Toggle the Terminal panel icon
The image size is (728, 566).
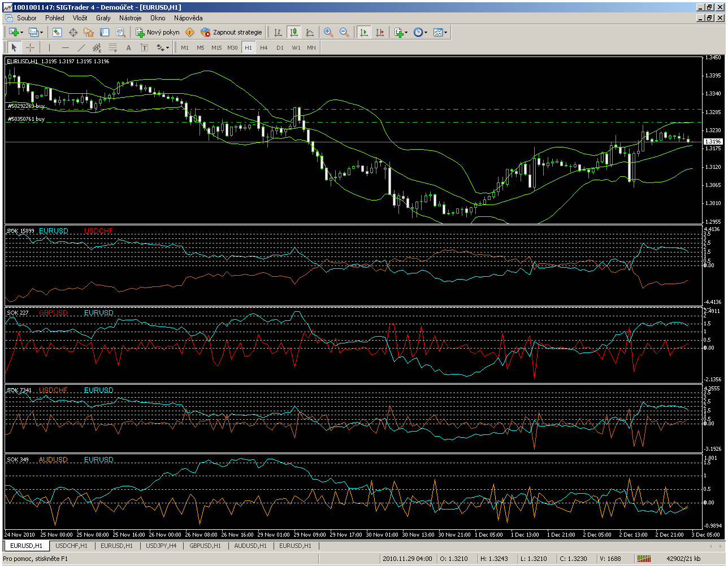coord(105,33)
